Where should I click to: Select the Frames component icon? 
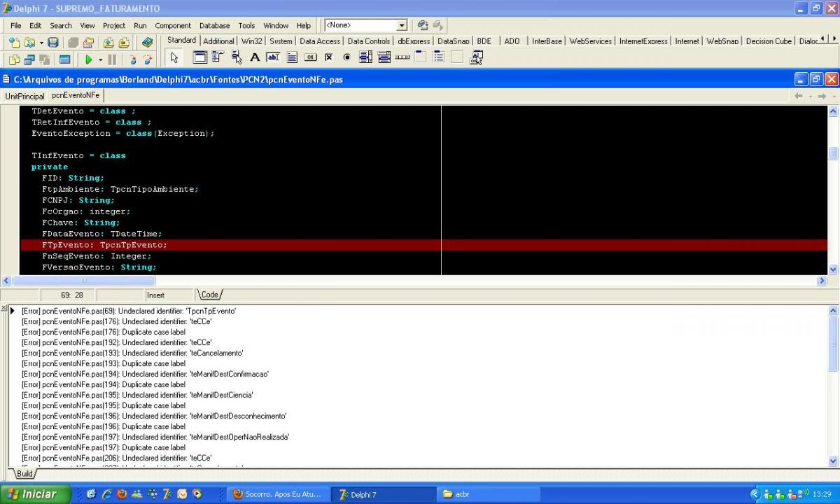point(200,58)
